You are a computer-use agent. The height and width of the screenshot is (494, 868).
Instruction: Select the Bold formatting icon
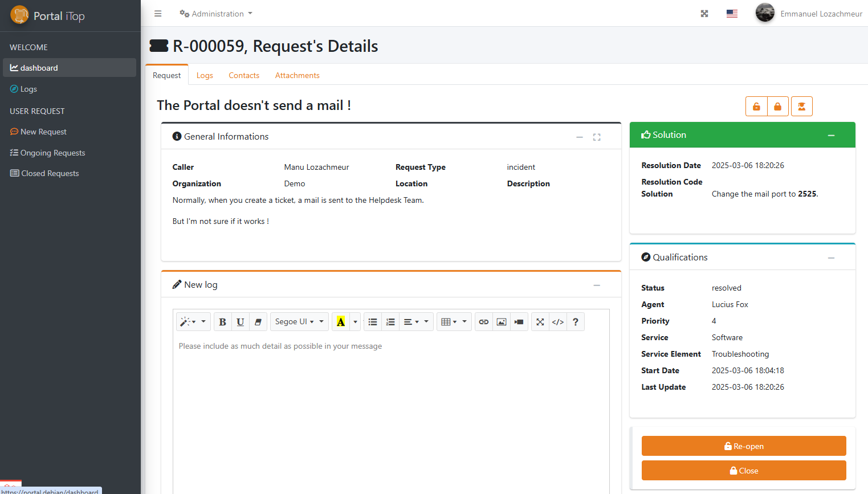click(x=222, y=321)
